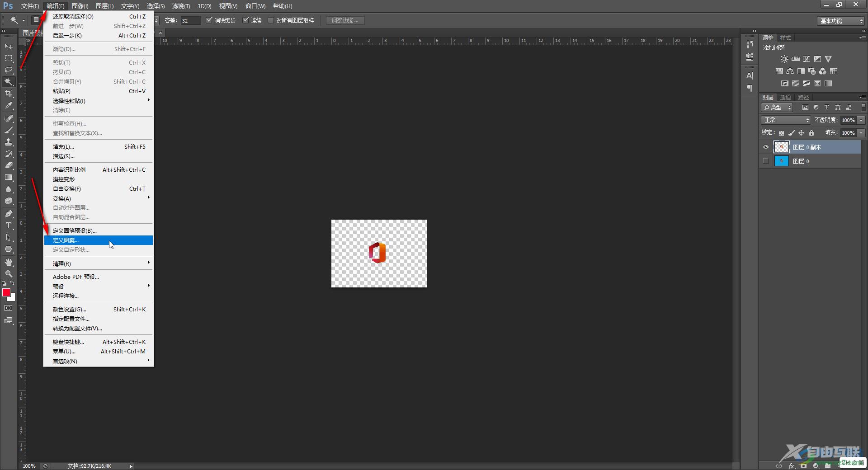Add a Color Balance adjustment
Viewport: 868px width, 470px height.
click(790, 71)
